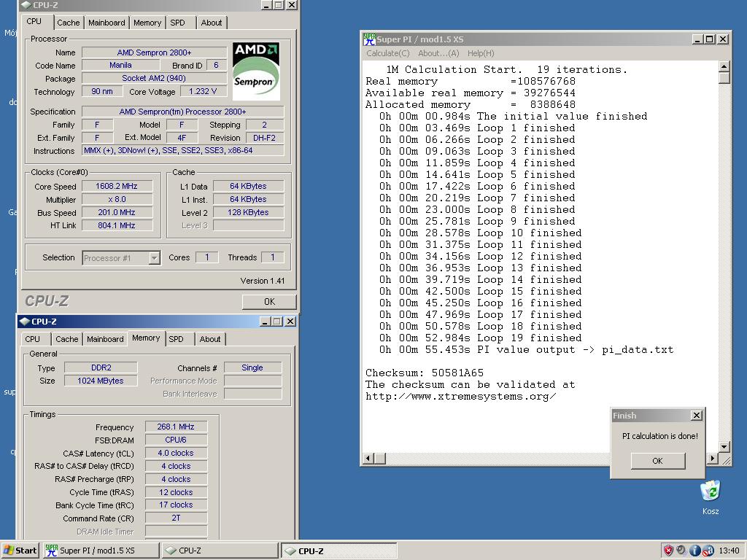Open the About...(A) menu in Super PI
Screen dimensions: 747x560
(438, 53)
